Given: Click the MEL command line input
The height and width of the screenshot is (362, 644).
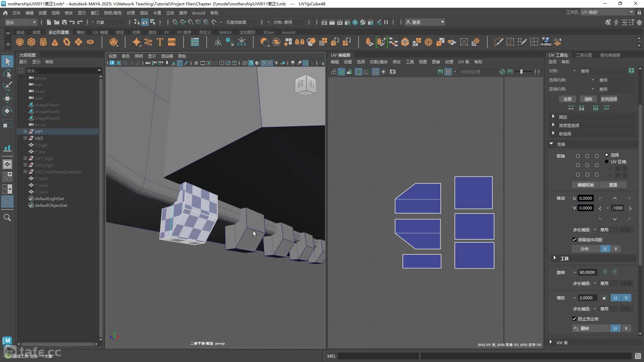Looking at the screenshot, I should [x=378, y=356].
